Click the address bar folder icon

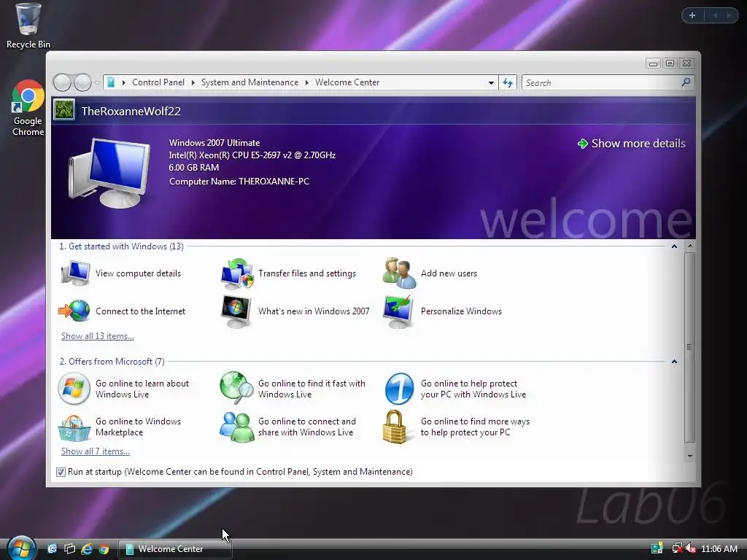(111, 82)
